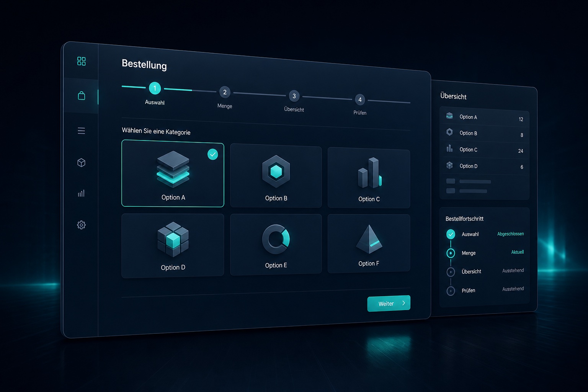Toggle the selected checkmark on Option A card
The width and height of the screenshot is (588, 392).
point(213,154)
